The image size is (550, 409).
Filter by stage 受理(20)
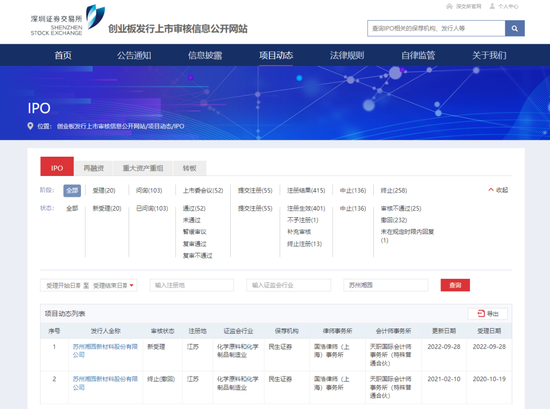(x=104, y=190)
